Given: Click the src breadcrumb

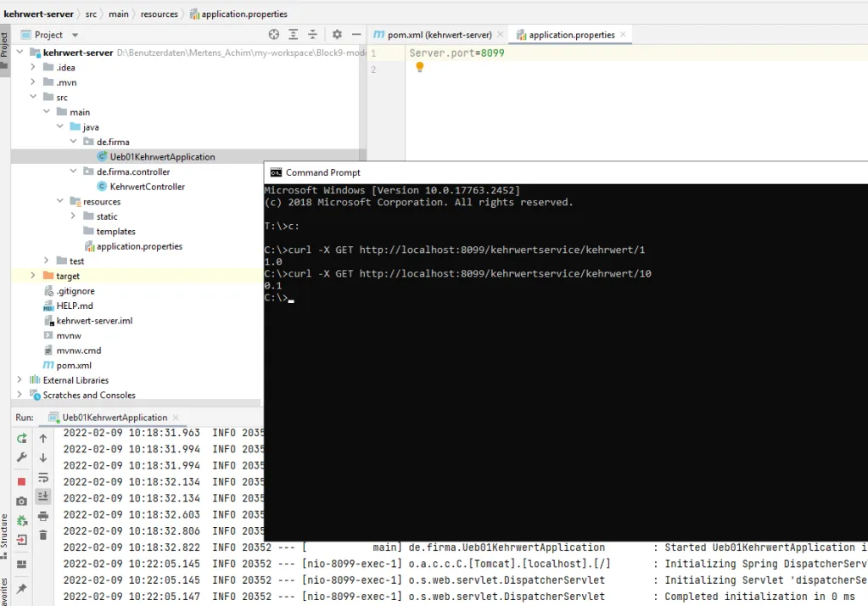Looking at the screenshot, I should point(91,14).
